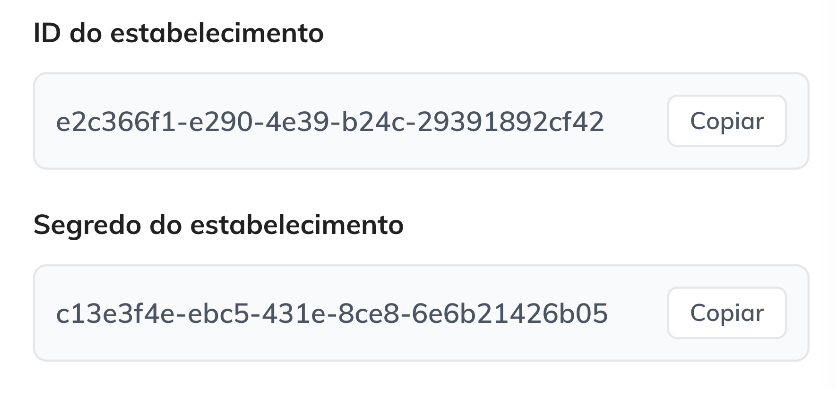Click the ID value e2c366f1-e290-4e39-b24c-29391892cf42
The image size is (840, 406).
[x=330, y=122]
